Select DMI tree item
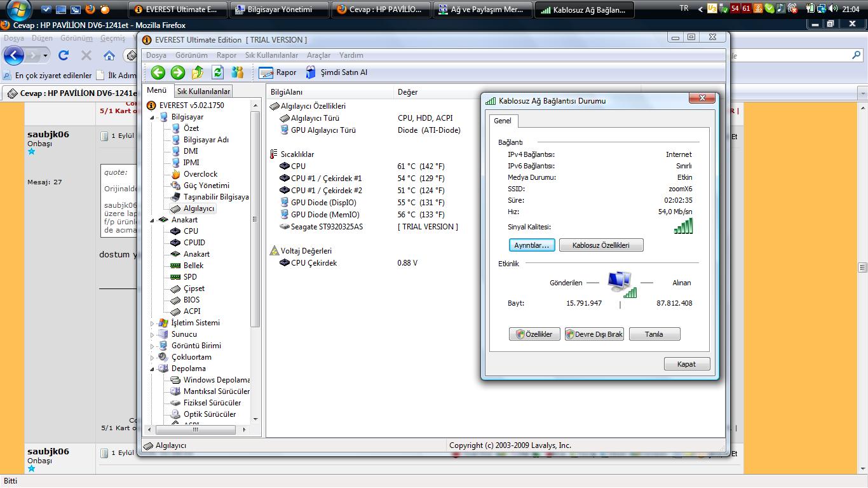The width and height of the screenshot is (868, 488). pos(191,151)
